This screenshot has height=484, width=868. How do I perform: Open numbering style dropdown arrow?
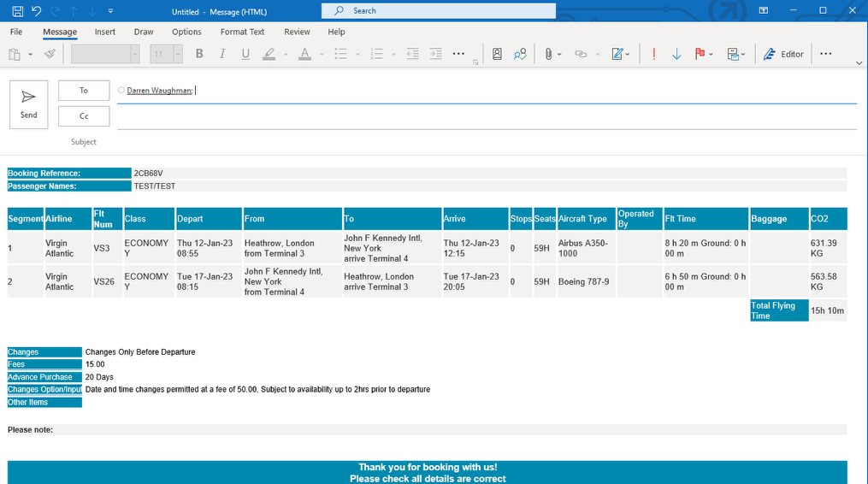(393, 54)
